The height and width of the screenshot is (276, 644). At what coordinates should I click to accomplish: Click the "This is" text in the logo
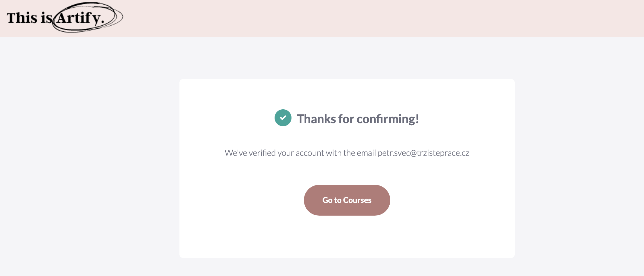(29, 18)
